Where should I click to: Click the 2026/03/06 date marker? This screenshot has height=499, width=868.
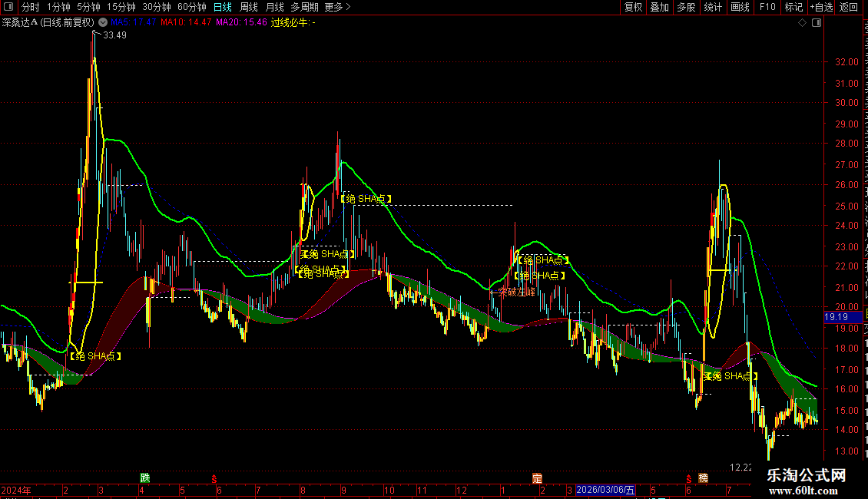605,490
